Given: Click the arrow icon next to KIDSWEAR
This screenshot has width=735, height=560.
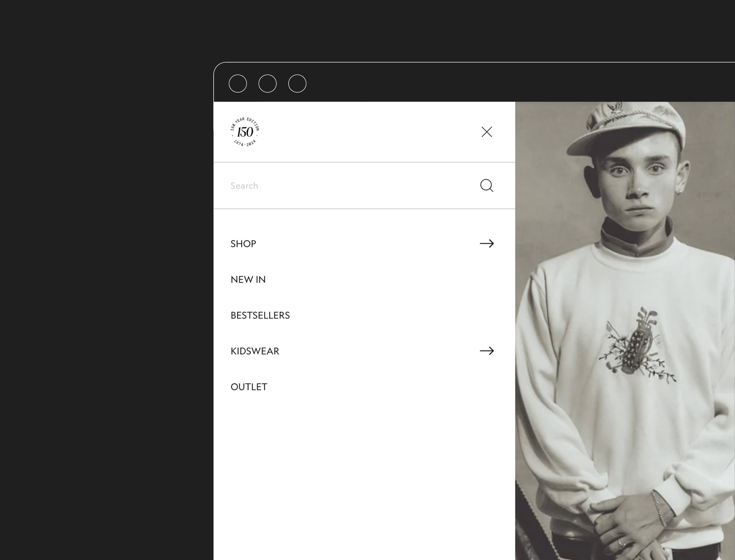Looking at the screenshot, I should pos(487,351).
